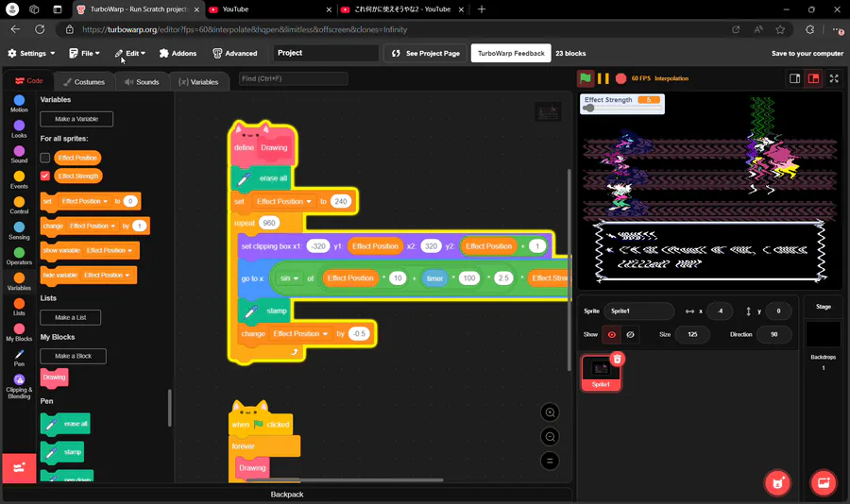Image resolution: width=850 pixels, height=504 pixels.
Task: Open the sin function dropdown in workspace
Action: tap(289, 278)
